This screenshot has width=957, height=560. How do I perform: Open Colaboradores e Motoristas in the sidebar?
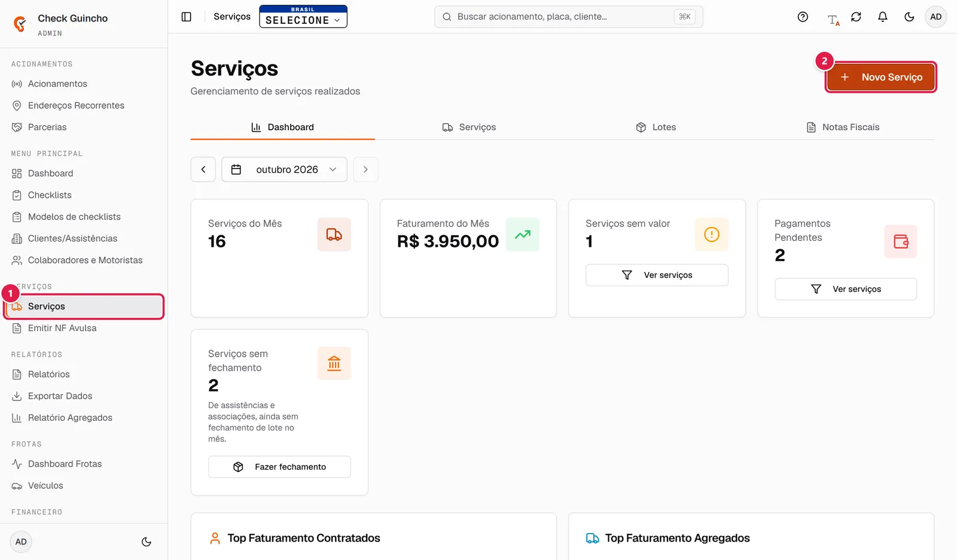(x=84, y=261)
